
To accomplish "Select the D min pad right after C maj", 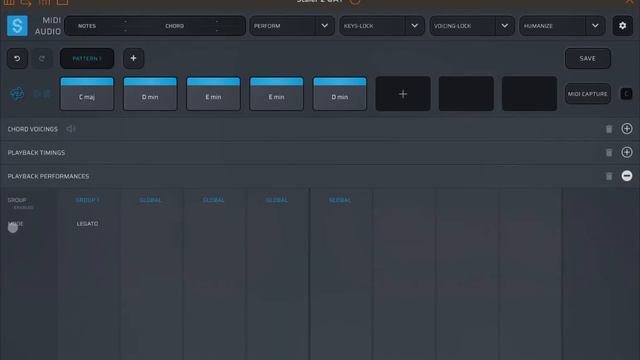I will point(150,94).
